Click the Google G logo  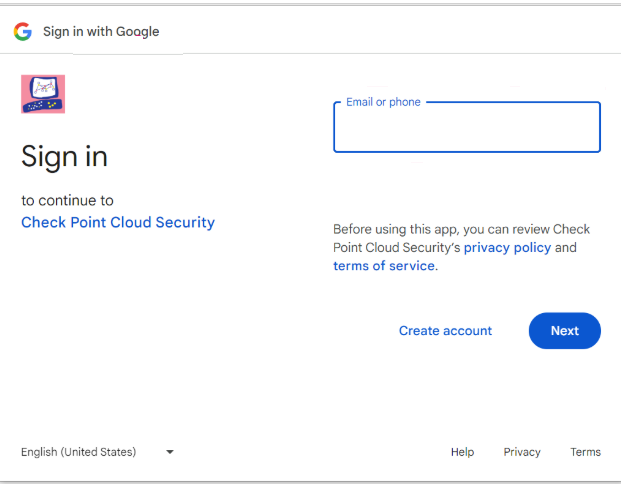(x=23, y=31)
